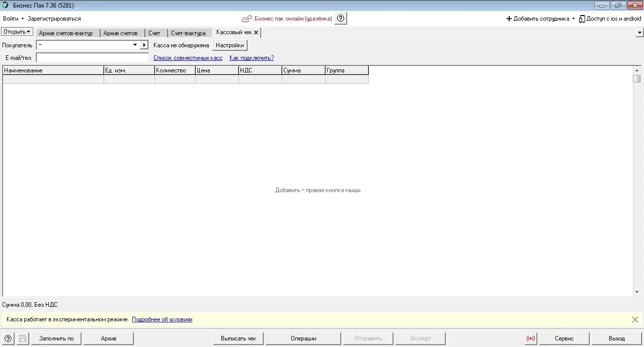Click the application logo in the title bar
Viewport: 644px width, 347px height.
click(6, 6)
